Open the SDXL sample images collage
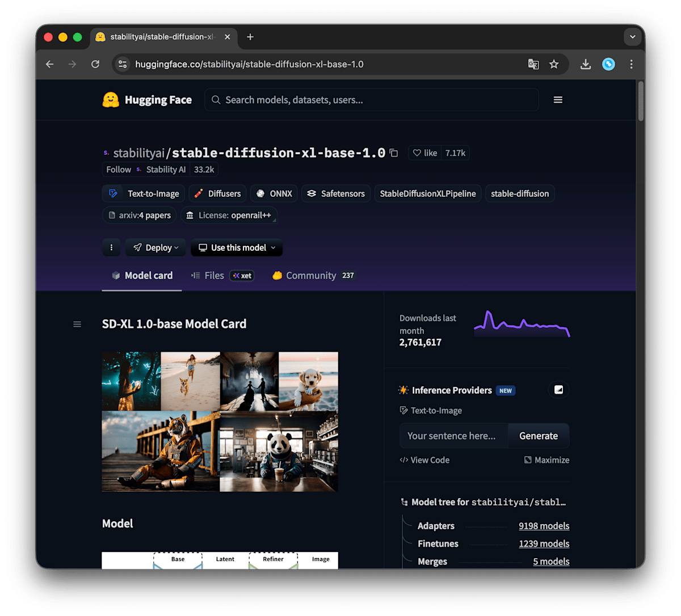The width and height of the screenshot is (681, 616). [x=220, y=421]
